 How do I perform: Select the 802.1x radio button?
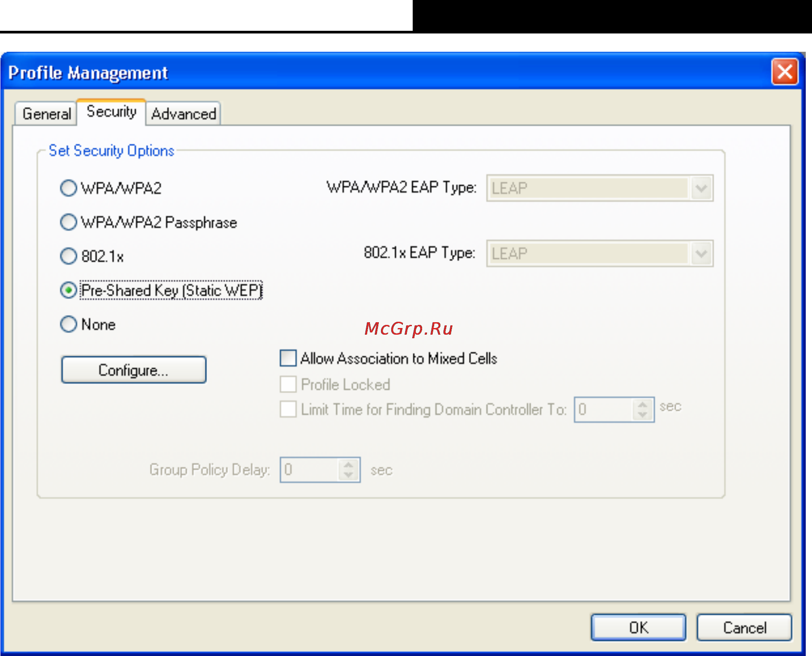(68, 256)
